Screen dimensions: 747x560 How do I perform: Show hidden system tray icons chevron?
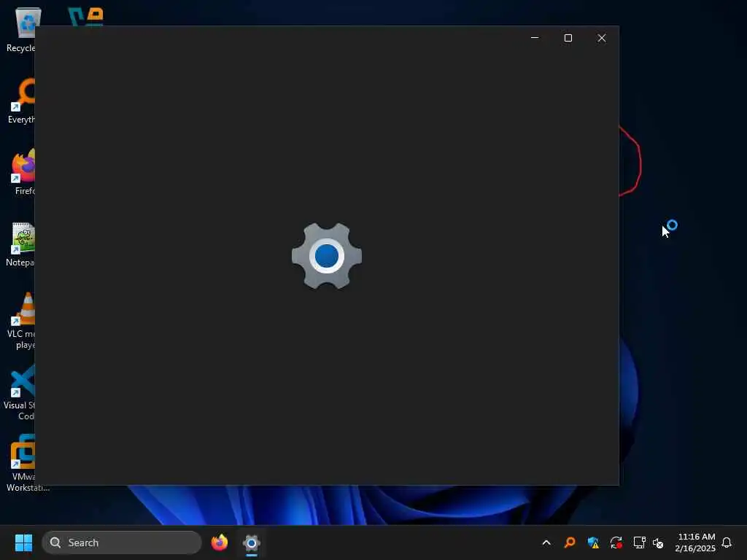tap(546, 542)
